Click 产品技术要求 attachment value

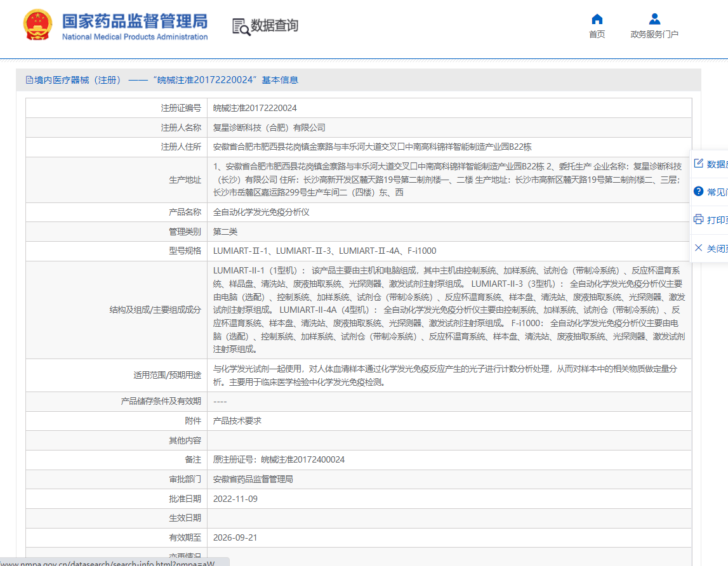tap(237, 421)
